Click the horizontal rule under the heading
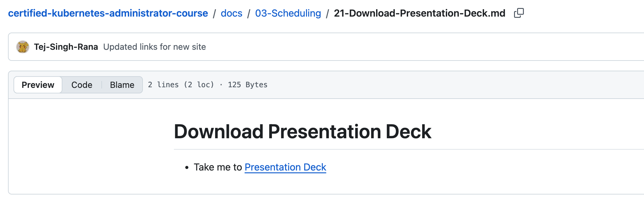This screenshot has height=204, width=644. (399, 149)
